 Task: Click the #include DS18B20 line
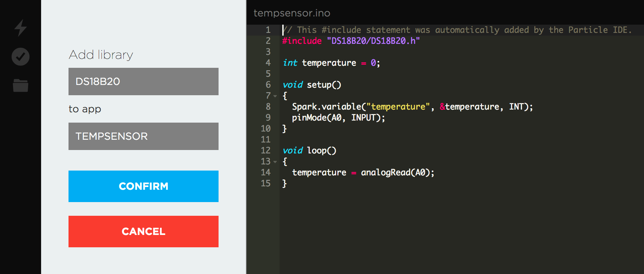point(351,41)
